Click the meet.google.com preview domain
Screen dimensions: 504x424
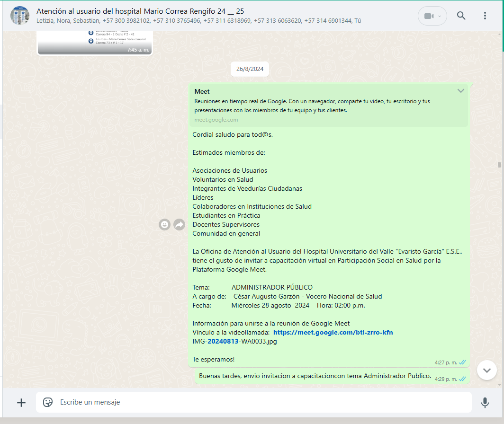(216, 120)
